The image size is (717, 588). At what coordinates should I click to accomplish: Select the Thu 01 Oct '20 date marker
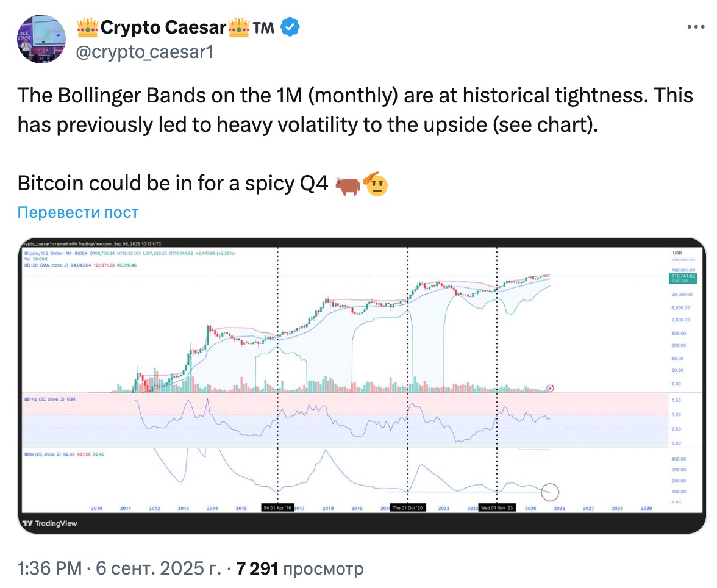coord(408,508)
